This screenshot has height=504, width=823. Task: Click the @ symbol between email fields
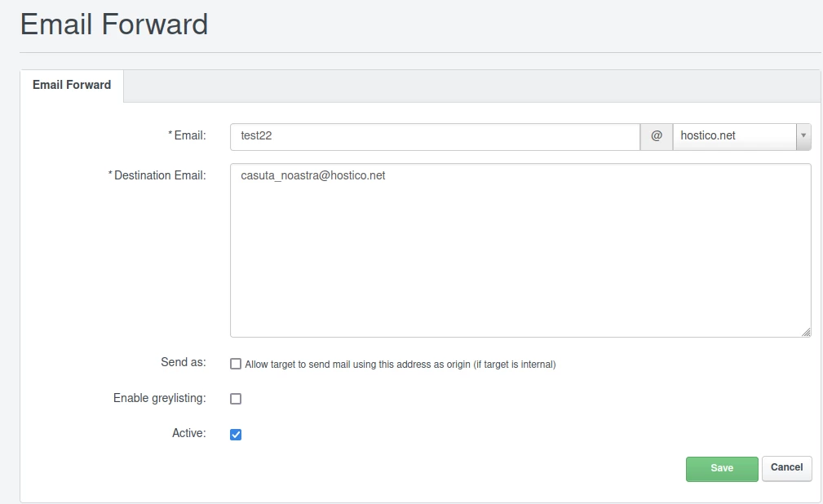coord(656,136)
